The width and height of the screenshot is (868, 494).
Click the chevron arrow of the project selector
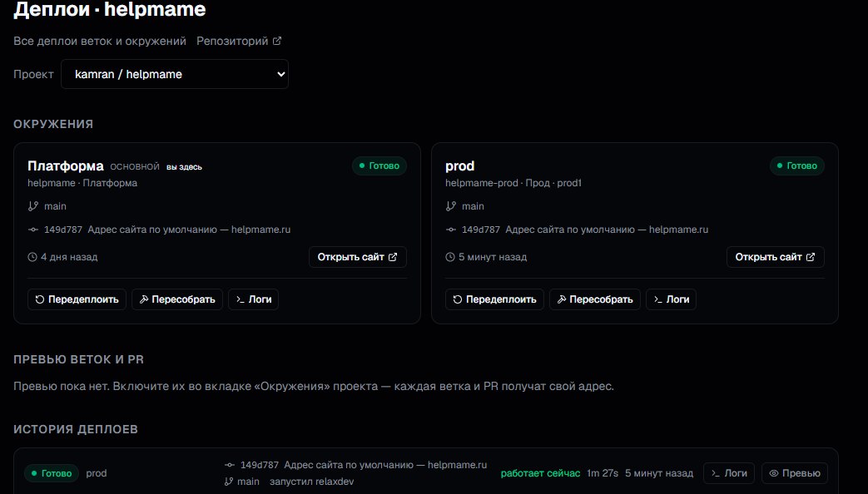[x=280, y=74]
